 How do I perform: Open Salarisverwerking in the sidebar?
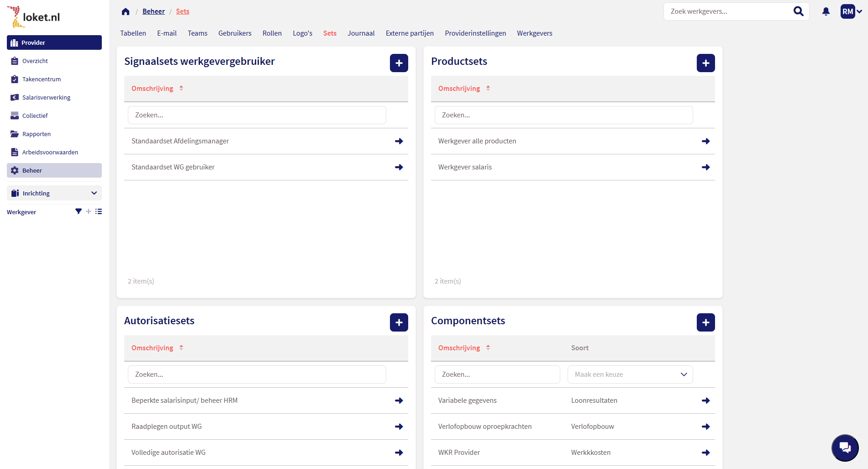[46, 97]
